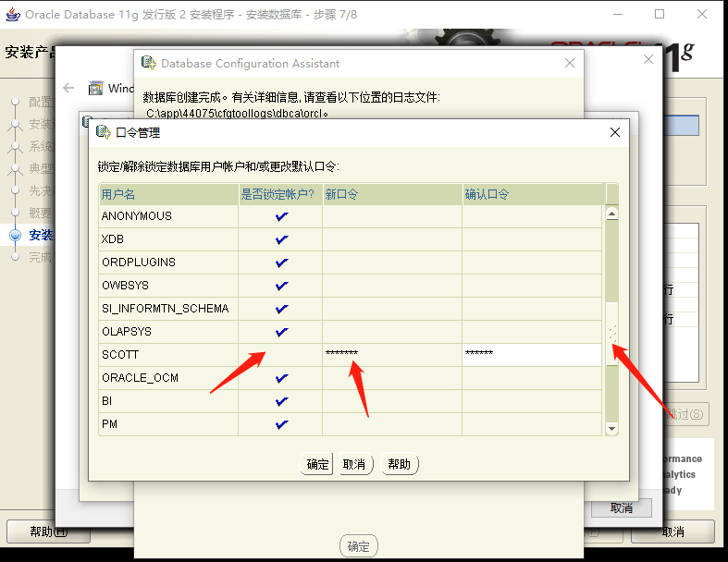Image resolution: width=728 pixels, height=562 pixels.
Task: Minimize the Oracle installer window
Action: tap(618, 15)
